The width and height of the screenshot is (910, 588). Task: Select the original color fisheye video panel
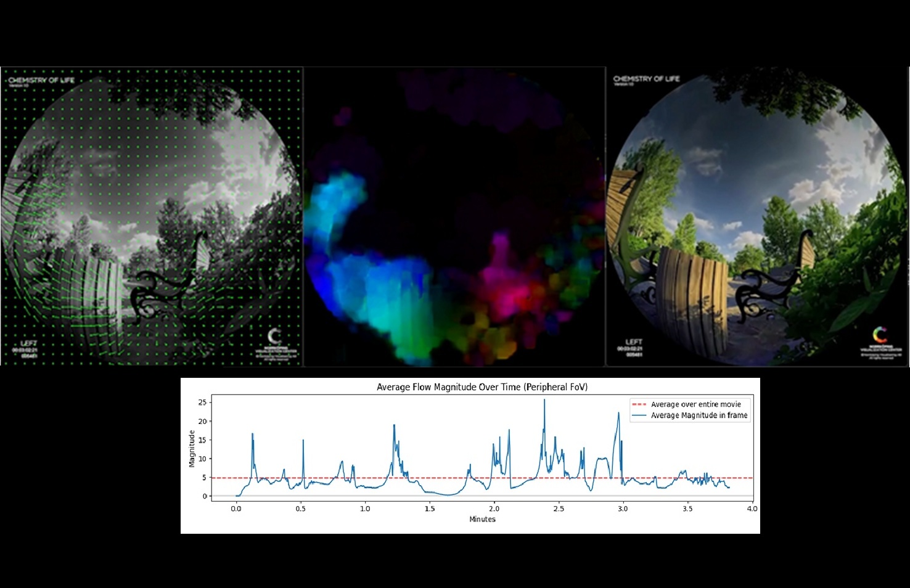pos(758,216)
